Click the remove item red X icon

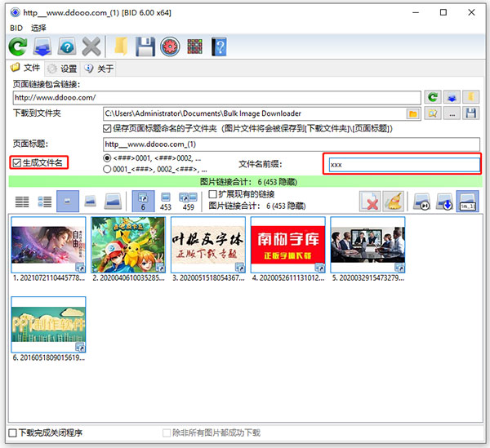370,202
